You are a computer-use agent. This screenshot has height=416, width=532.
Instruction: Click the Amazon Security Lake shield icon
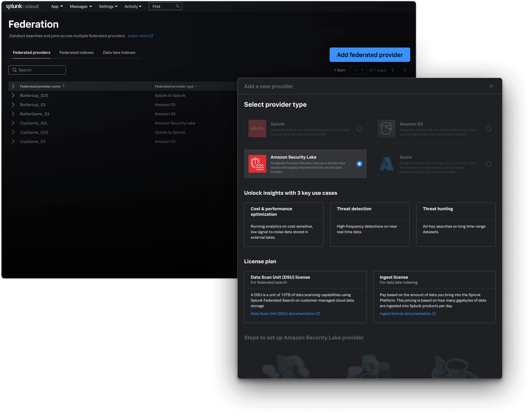(257, 164)
